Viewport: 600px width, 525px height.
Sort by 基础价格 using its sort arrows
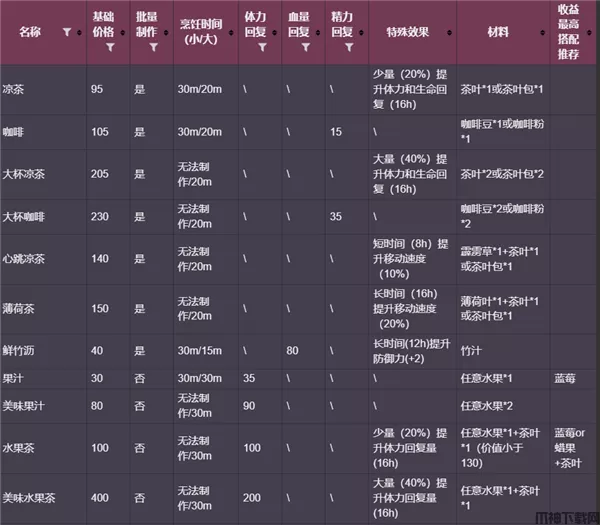coord(122,33)
